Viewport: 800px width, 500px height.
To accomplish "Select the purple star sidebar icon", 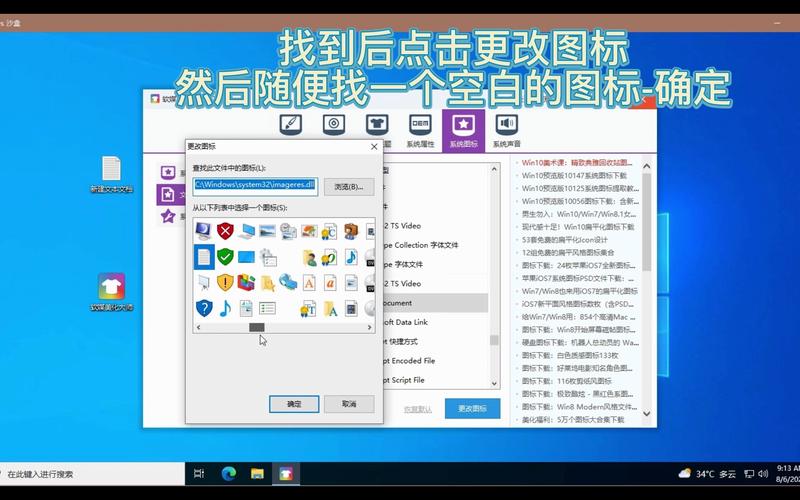I will coord(168,217).
